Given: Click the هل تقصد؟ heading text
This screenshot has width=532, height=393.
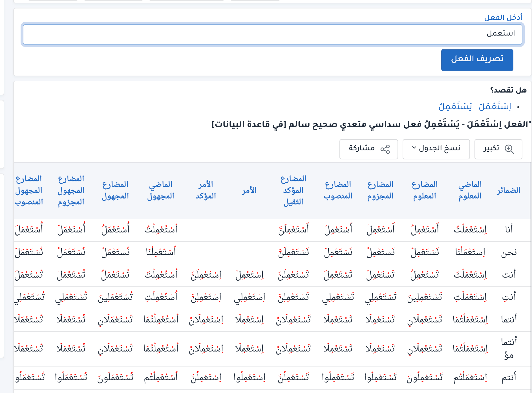Looking at the screenshot, I should (508, 90).
